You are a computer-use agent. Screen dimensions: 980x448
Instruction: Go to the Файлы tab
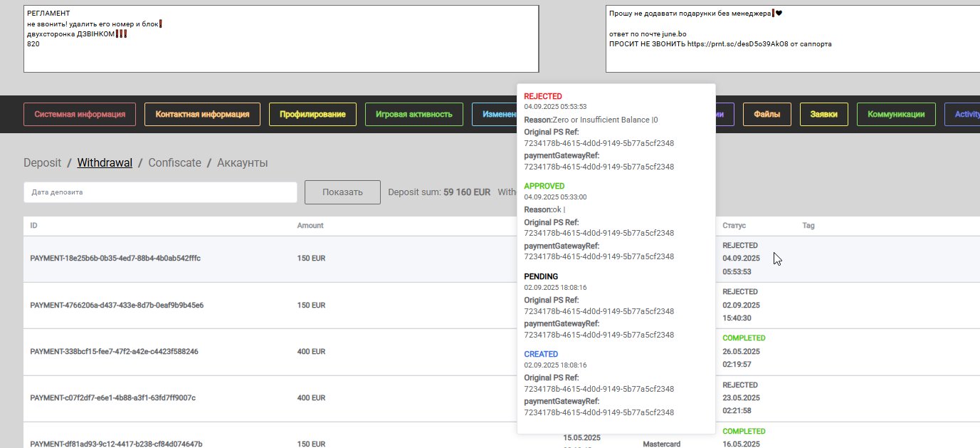(x=767, y=114)
